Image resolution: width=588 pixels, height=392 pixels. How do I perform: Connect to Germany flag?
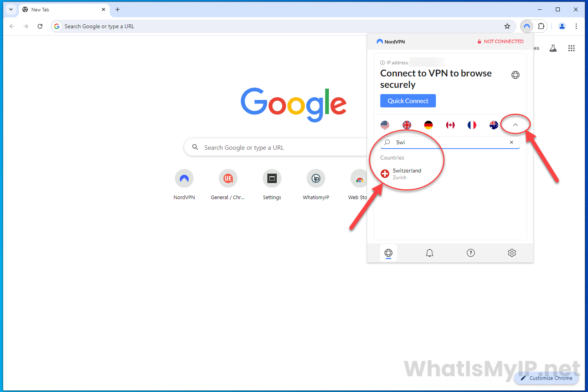[x=428, y=125]
